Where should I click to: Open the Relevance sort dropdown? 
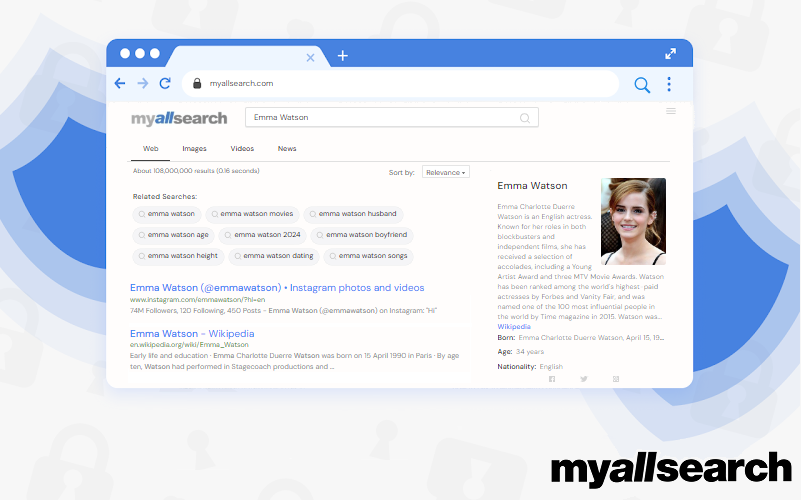(445, 172)
